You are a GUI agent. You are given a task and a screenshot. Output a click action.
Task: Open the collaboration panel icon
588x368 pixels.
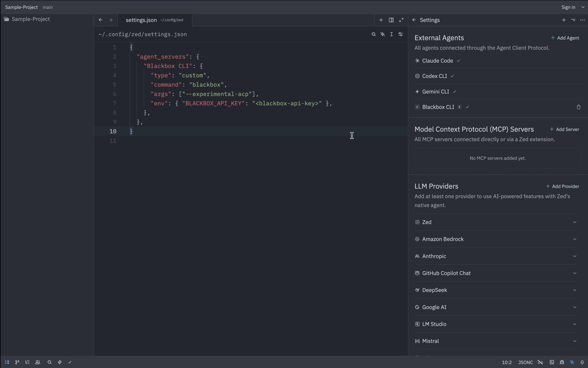pyautogui.click(x=38, y=362)
